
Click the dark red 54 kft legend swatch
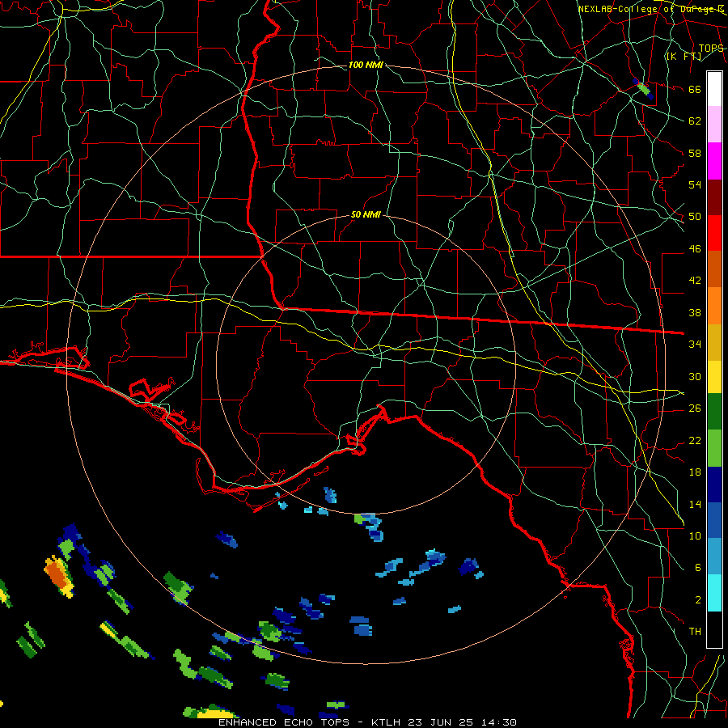[x=714, y=197]
